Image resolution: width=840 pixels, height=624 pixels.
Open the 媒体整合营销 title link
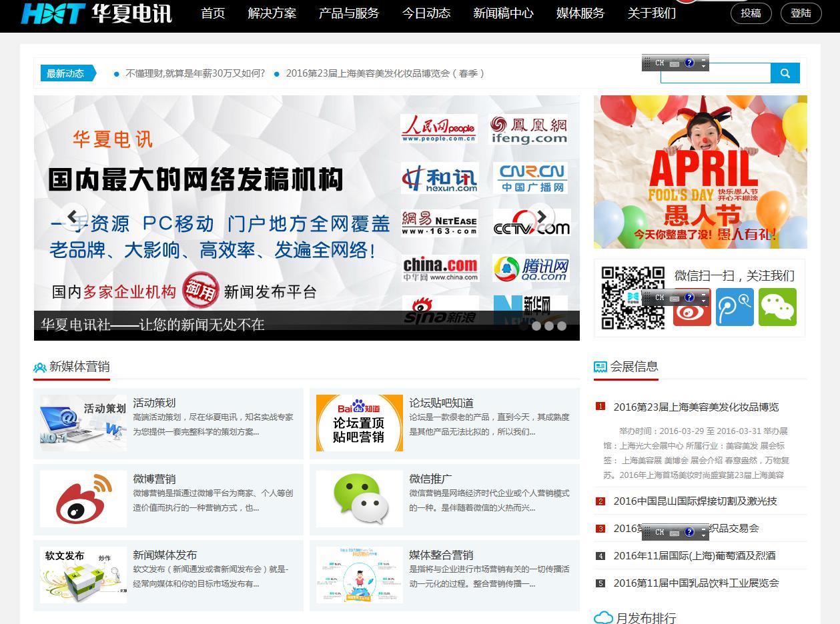click(x=442, y=555)
